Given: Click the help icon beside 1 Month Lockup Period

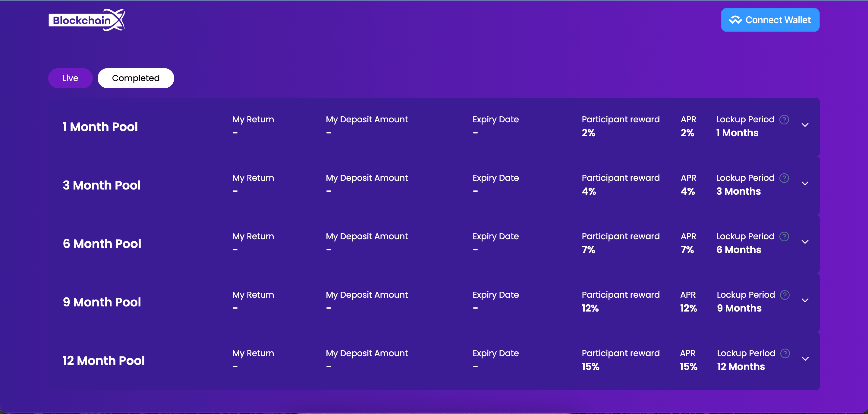Looking at the screenshot, I should click(x=784, y=120).
